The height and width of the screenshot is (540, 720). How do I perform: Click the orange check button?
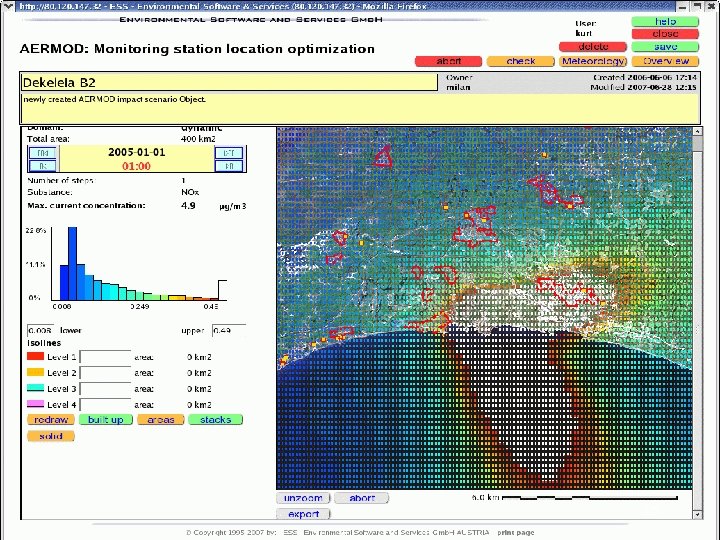point(520,62)
